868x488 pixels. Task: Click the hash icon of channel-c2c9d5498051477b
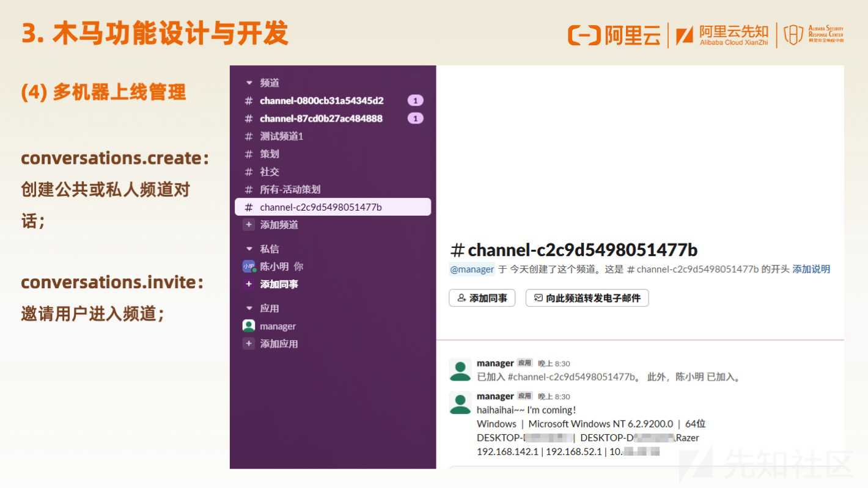247,207
